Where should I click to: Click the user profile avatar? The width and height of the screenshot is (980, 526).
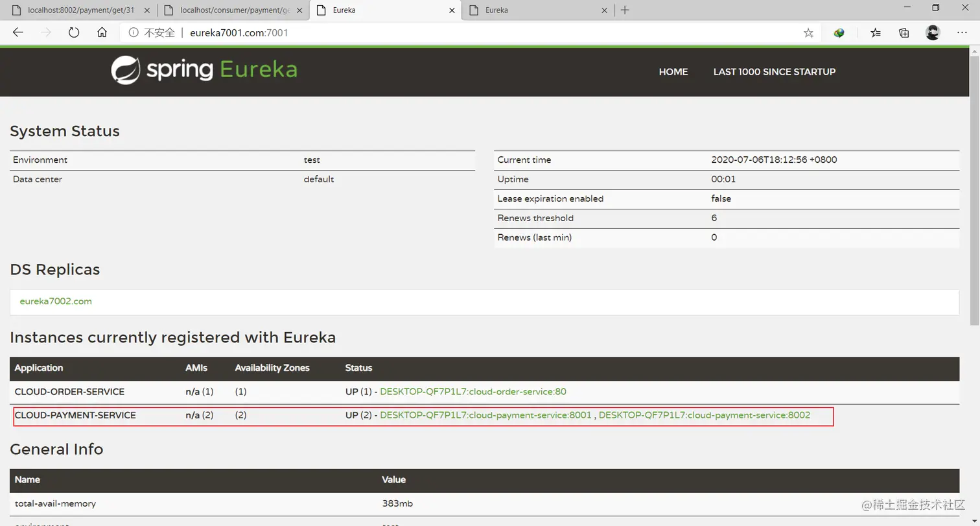(x=933, y=33)
